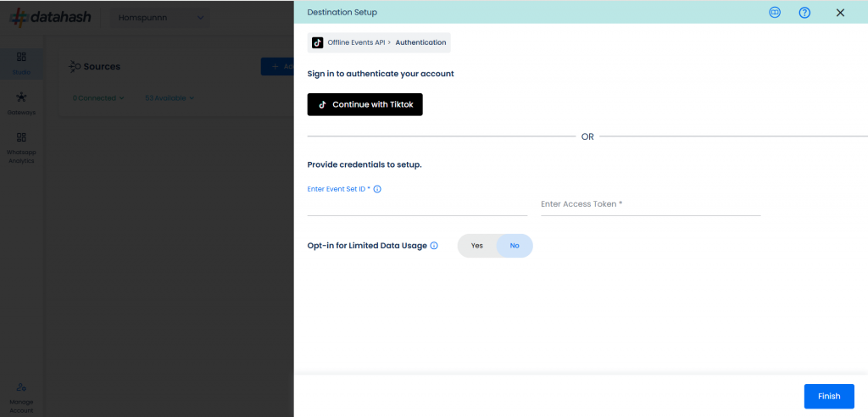
Task: Click the blue Add source button
Action: coord(277,66)
